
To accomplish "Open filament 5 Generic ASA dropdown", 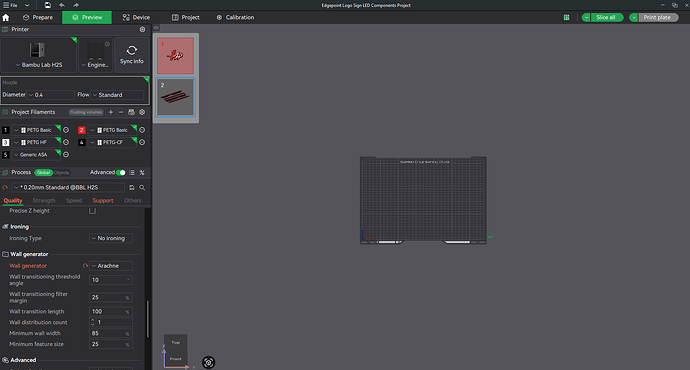I will 36,155.
